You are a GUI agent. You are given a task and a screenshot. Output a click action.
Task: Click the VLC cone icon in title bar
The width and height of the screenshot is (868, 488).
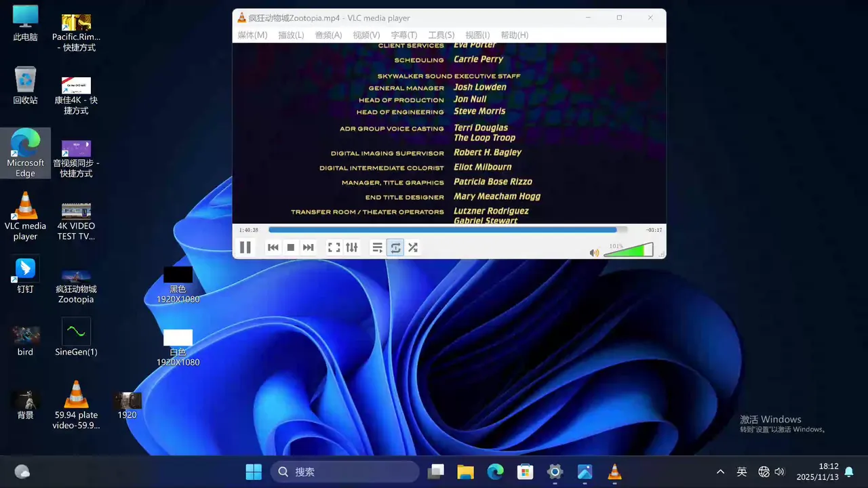241,18
